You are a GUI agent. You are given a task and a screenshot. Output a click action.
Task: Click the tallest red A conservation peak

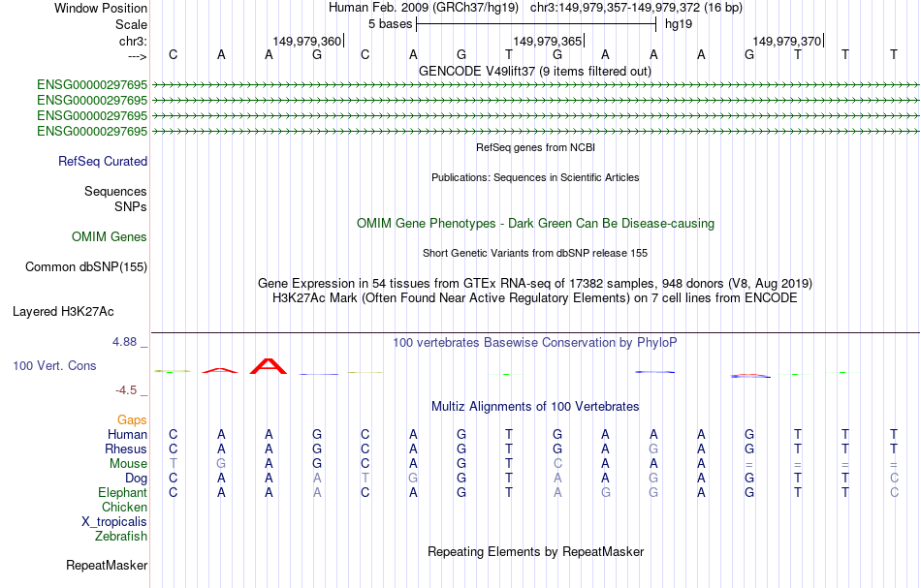pos(269,365)
